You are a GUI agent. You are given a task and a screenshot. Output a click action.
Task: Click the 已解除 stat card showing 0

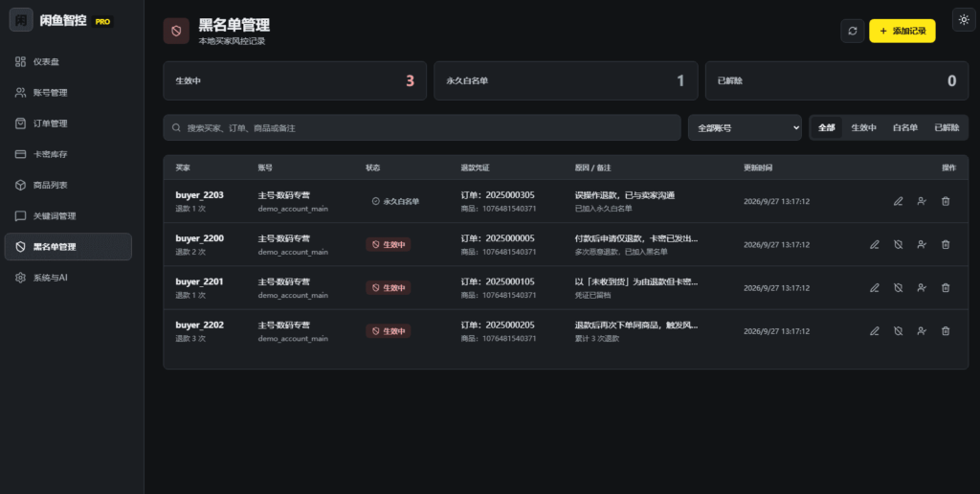tap(836, 80)
